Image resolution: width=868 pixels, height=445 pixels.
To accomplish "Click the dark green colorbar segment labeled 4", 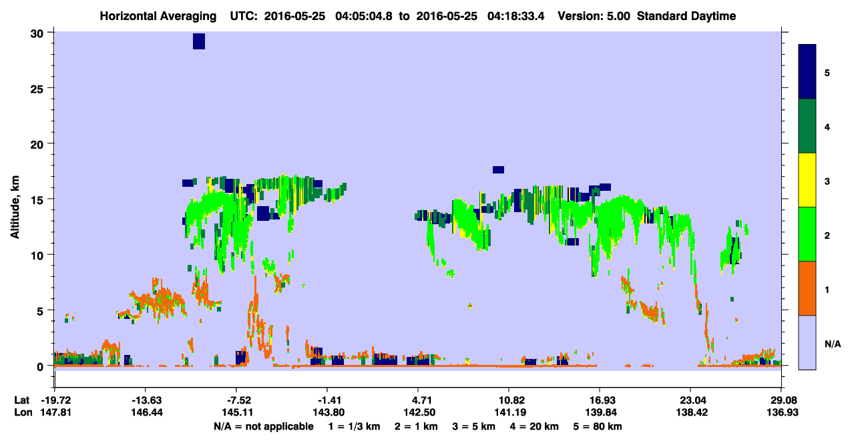I will pyautogui.click(x=807, y=126).
